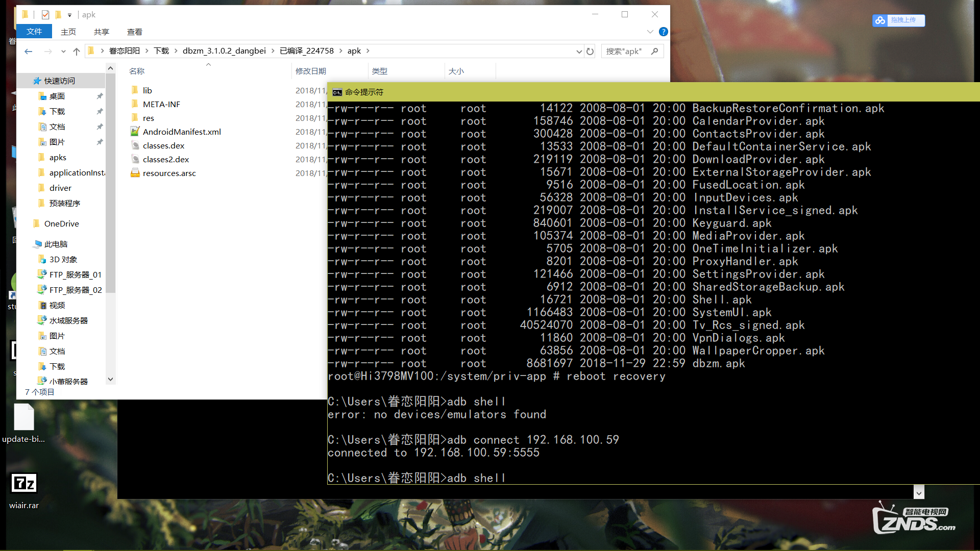Viewport: 980px width, 551px height.
Task: Open the Explorer help icon
Action: coord(663,32)
